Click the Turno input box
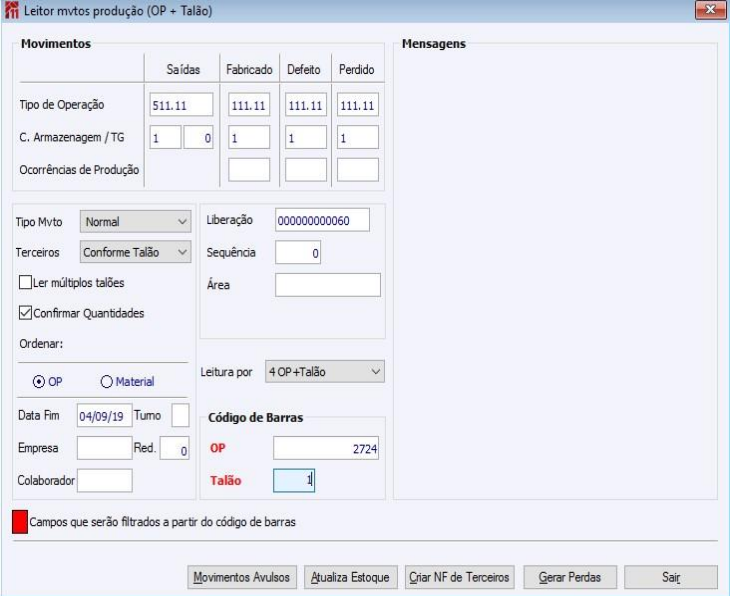 (x=181, y=415)
